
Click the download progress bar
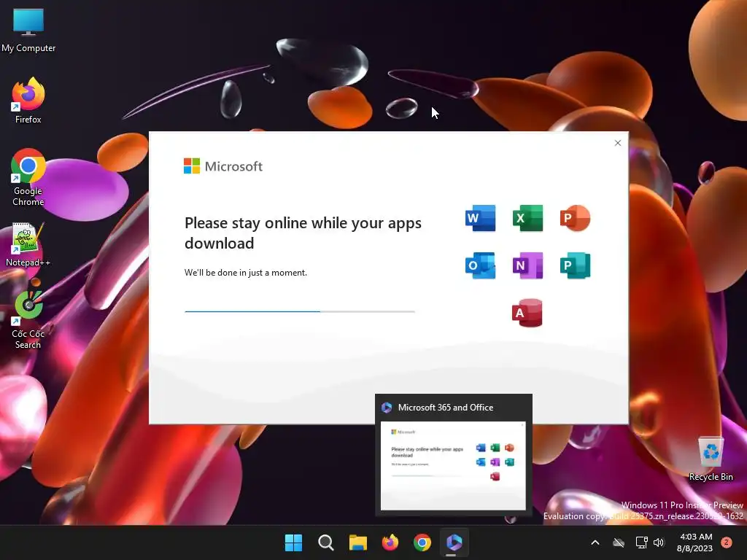pyautogui.click(x=300, y=311)
